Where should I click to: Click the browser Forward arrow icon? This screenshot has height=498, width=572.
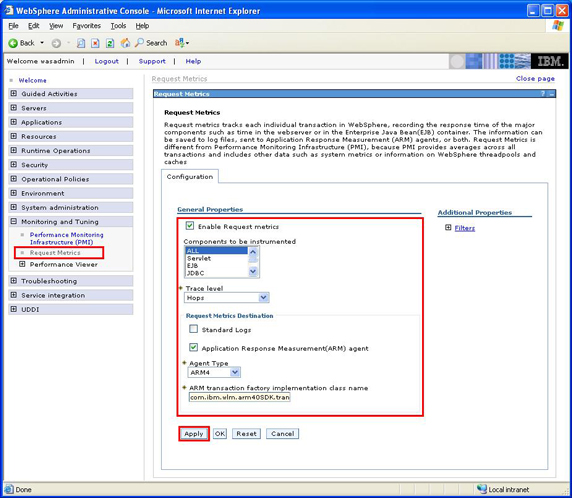pyautogui.click(x=56, y=43)
